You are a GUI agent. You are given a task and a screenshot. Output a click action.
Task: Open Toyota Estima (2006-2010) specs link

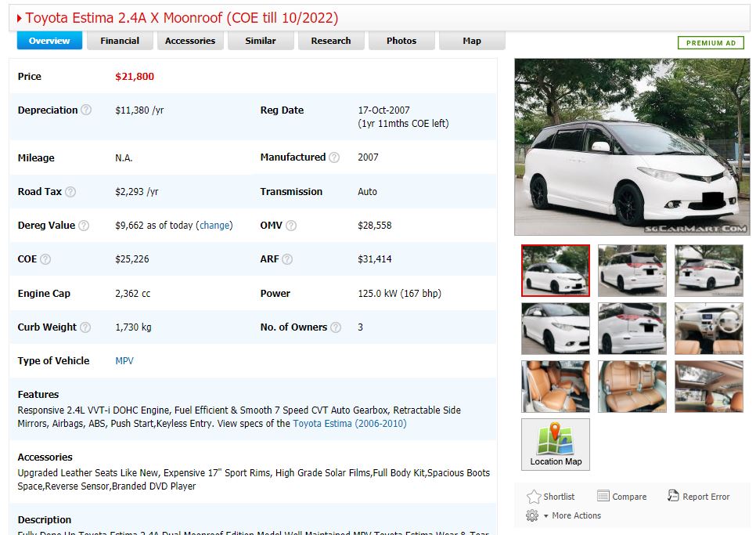click(350, 424)
